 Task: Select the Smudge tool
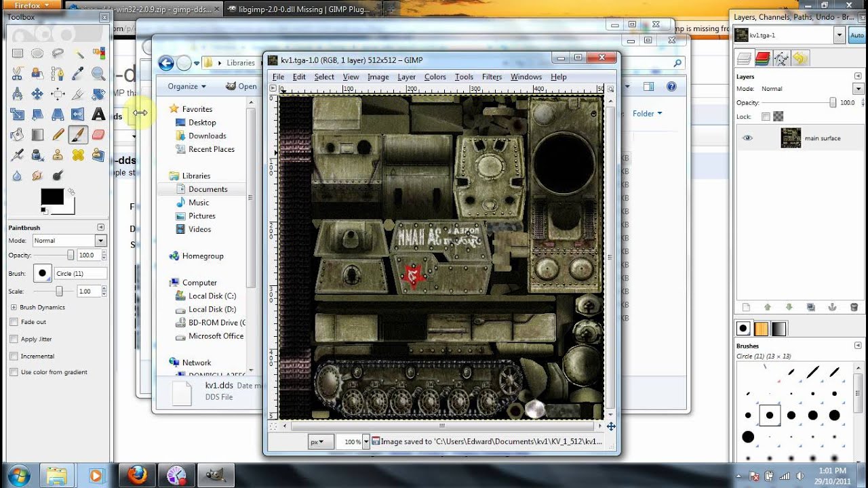[37, 175]
